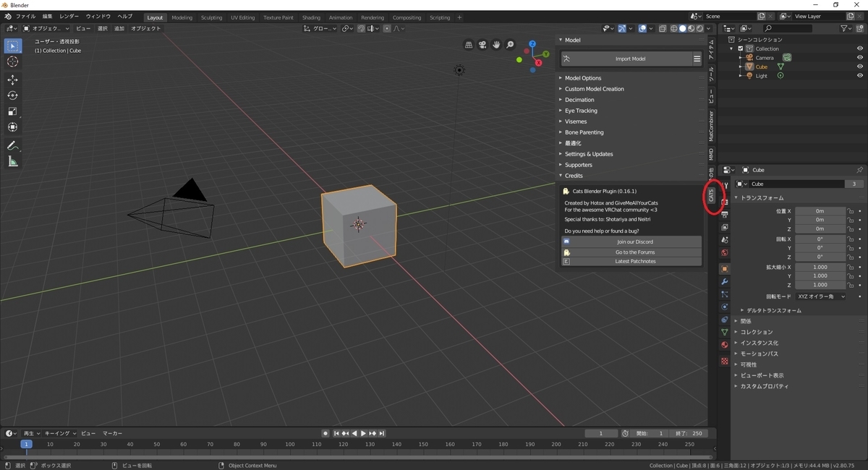Select the Annotate tool
The height and width of the screenshot is (470, 868).
coord(12,145)
